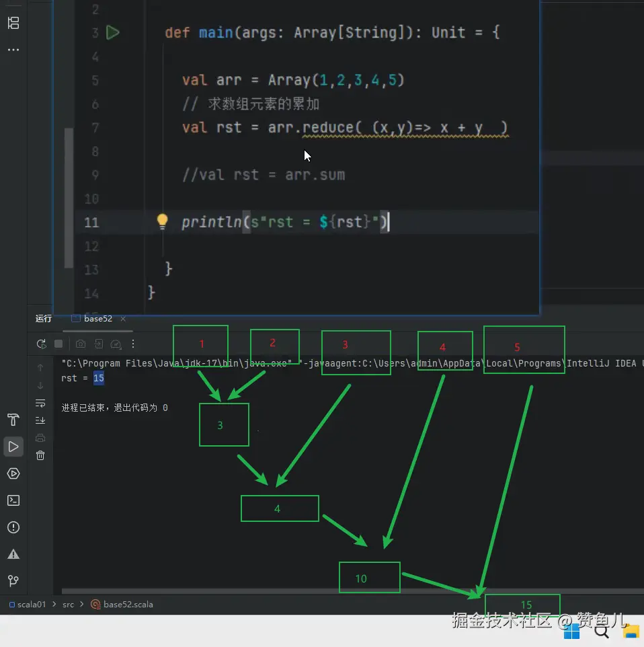This screenshot has height=647, width=644.
Task: Toggle soft-wrap in the console
Action: 40,404
